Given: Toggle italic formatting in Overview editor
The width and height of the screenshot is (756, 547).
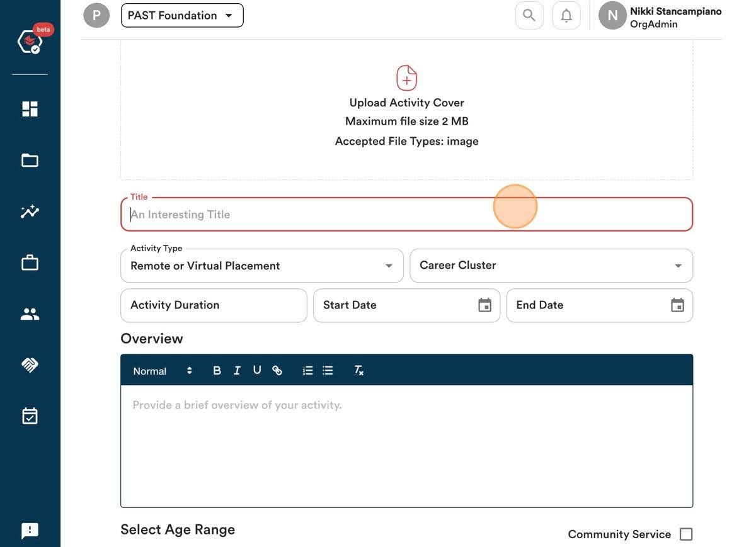Looking at the screenshot, I should (x=237, y=371).
